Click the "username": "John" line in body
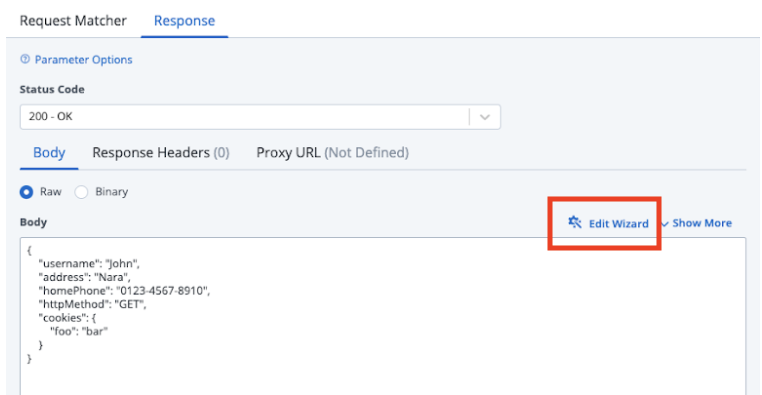The width and height of the screenshot is (762, 395). tap(89, 263)
